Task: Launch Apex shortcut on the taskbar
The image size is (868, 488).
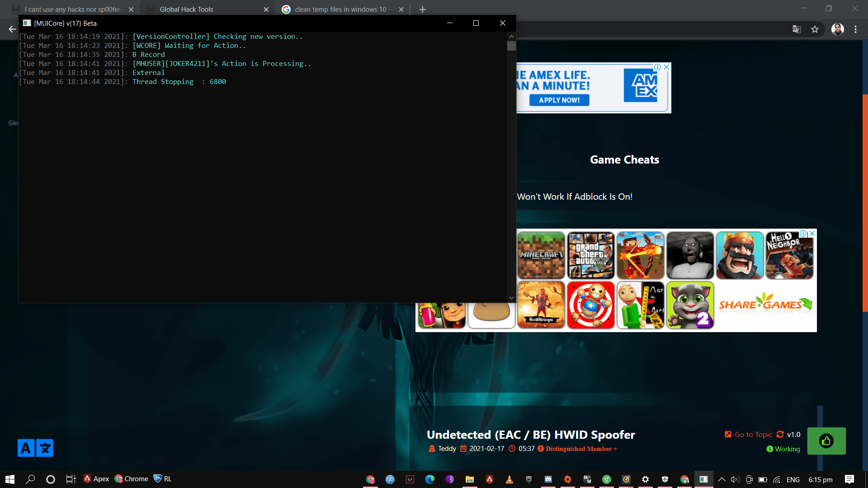Action: [96, 479]
